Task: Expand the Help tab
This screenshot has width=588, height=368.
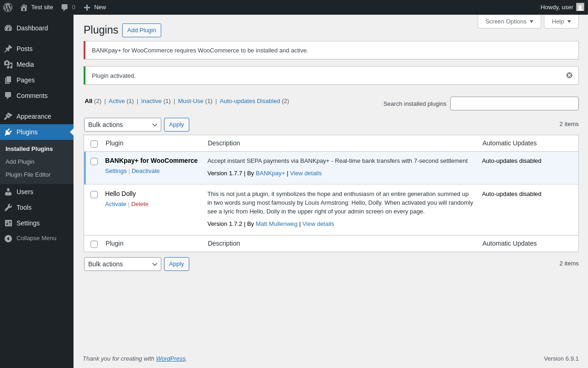Action: click(561, 21)
